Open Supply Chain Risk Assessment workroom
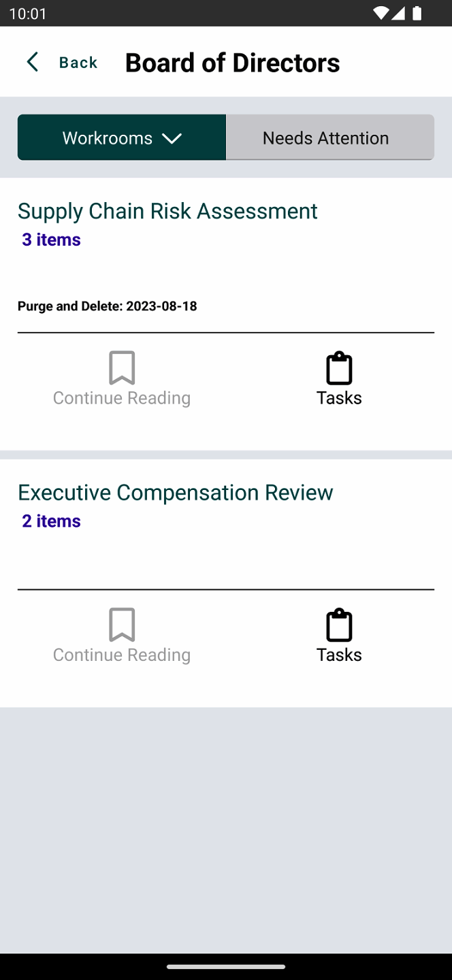 [x=167, y=211]
